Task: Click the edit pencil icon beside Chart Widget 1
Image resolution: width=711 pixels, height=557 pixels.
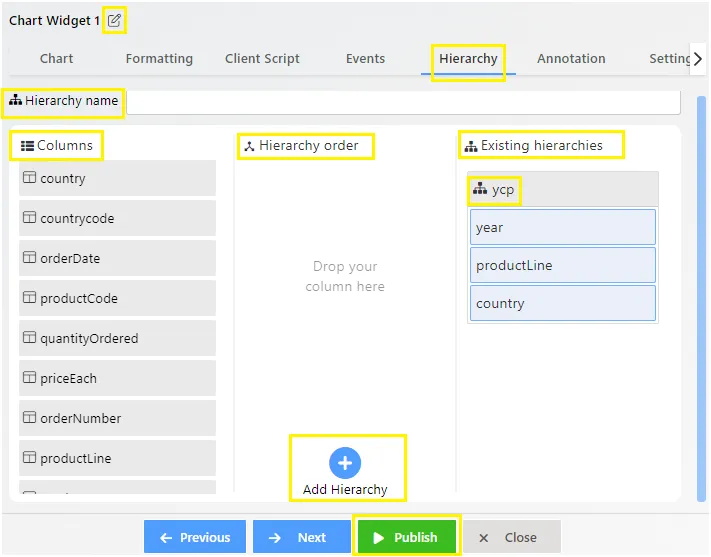Action: (114, 20)
